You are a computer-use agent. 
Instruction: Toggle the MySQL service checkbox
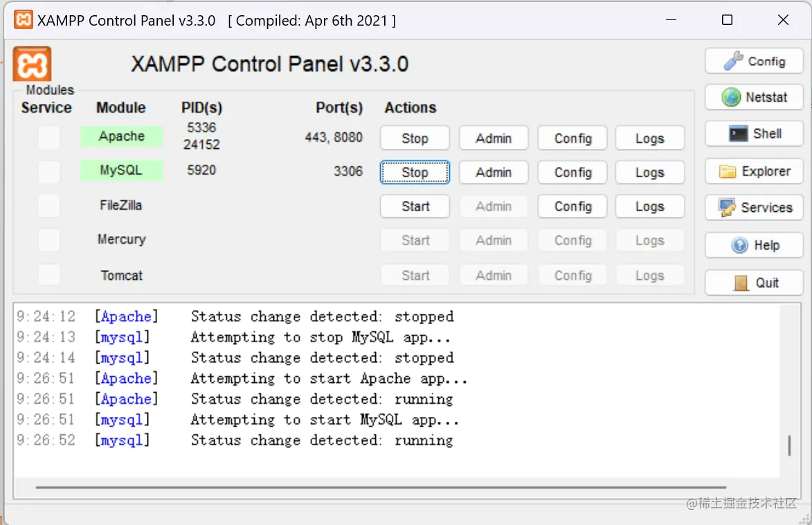49,172
